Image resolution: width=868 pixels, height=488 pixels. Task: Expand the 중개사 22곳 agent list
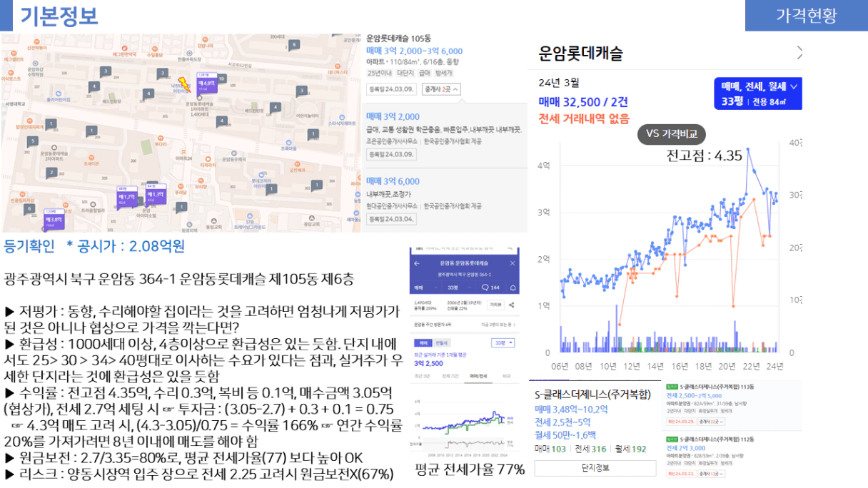pos(712,422)
